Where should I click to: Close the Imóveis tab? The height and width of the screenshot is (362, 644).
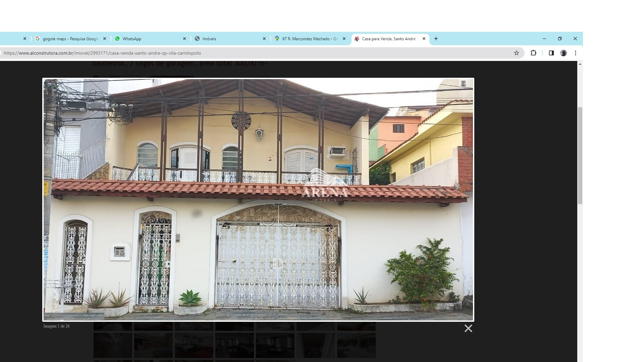click(264, 39)
